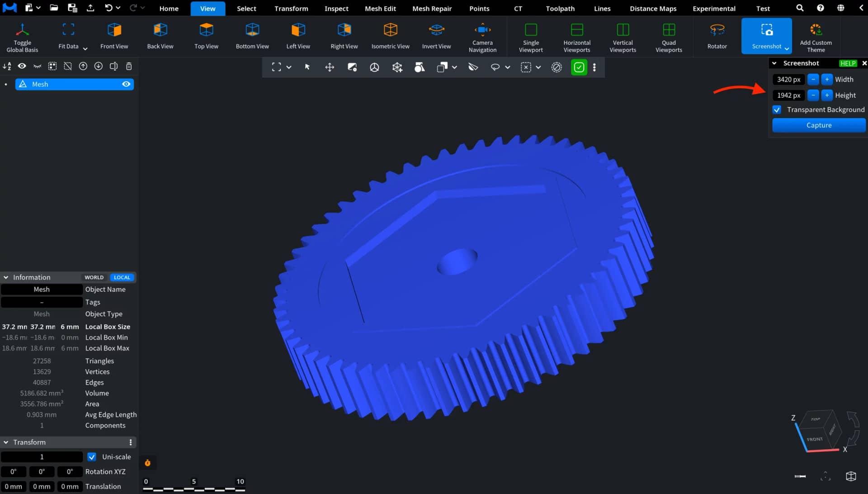Open the Mesh Repair tab
Viewport: 868px width, 494px height.
(x=432, y=8)
